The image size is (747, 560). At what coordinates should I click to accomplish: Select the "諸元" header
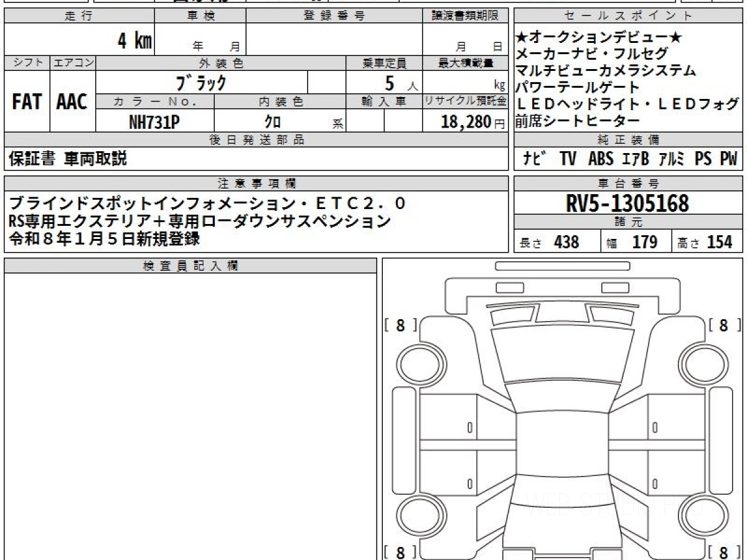(629, 222)
